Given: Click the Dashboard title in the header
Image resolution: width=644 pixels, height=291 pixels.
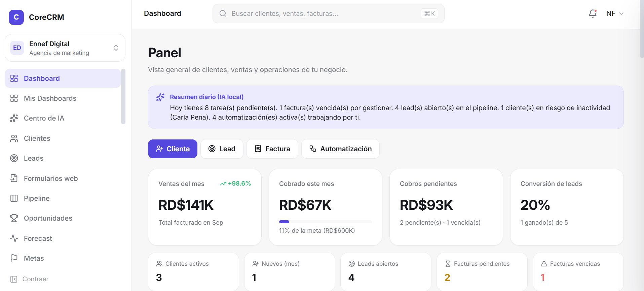Looking at the screenshot, I should coord(162,13).
